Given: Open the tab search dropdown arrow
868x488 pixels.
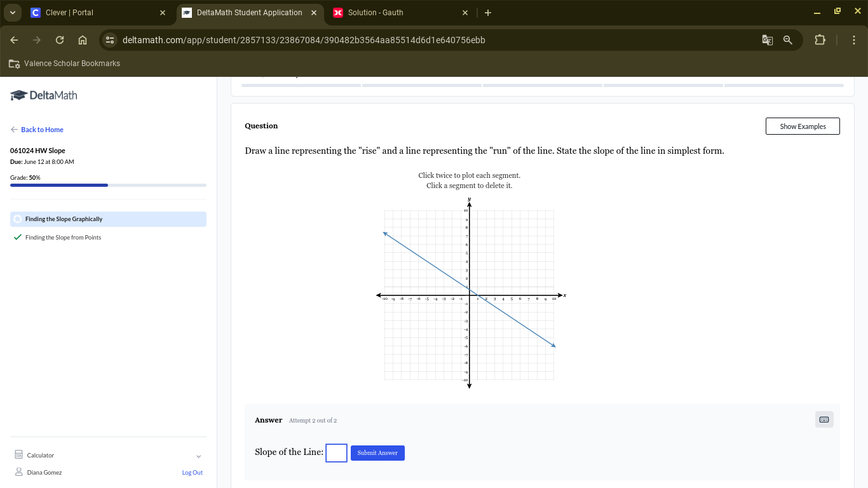Looking at the screenshot, I should coord(12,13).
